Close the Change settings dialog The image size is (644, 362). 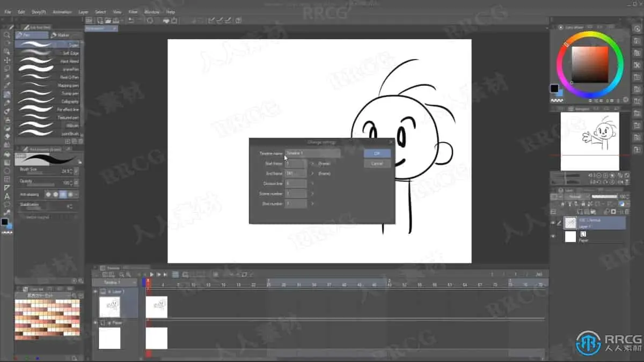tap(390, 142)
